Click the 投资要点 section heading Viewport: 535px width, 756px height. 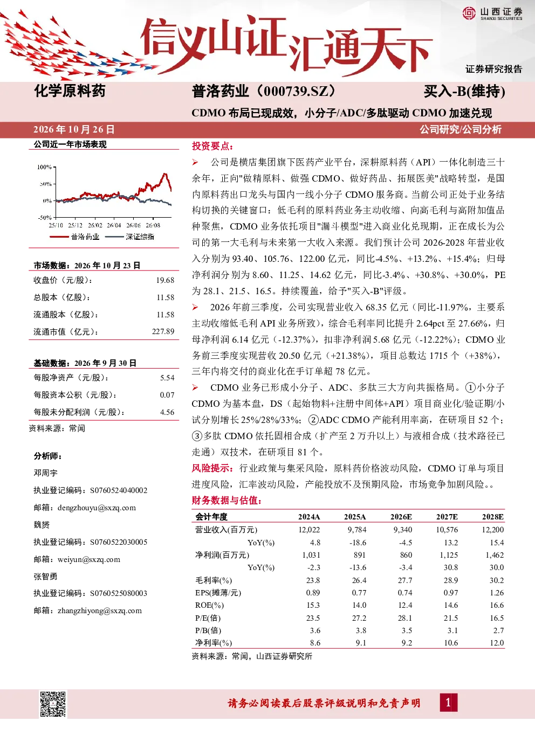tap(212, 146)
